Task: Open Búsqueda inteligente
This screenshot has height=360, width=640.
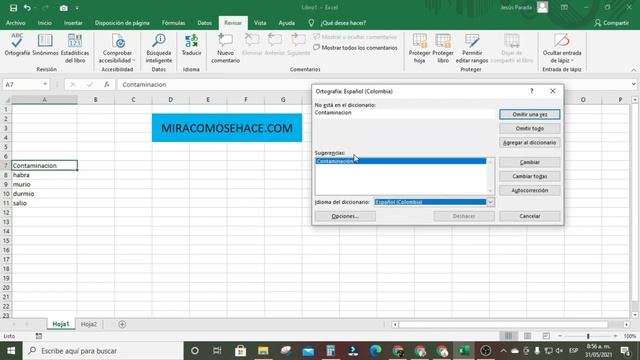Action: [x=159, y=48]
